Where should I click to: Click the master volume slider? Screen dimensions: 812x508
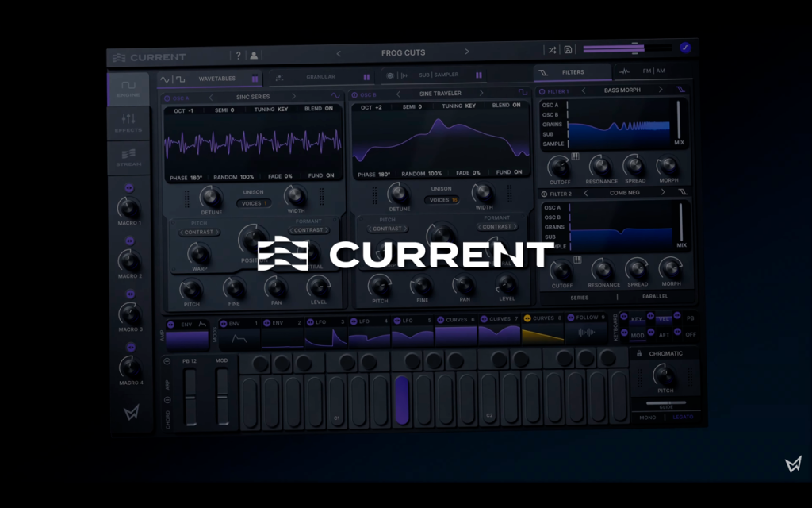point(628,48)
